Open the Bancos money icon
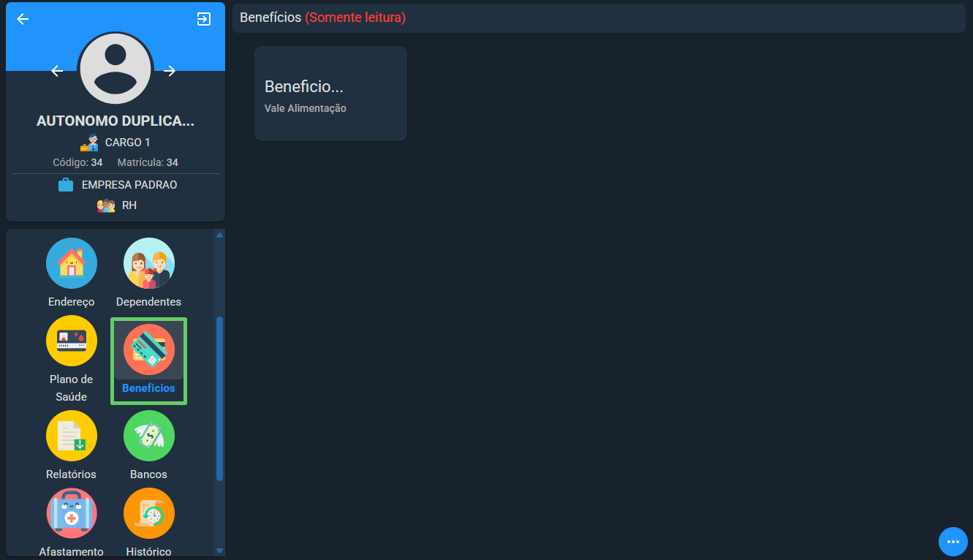973x560 pixels. tap(149, 436)
